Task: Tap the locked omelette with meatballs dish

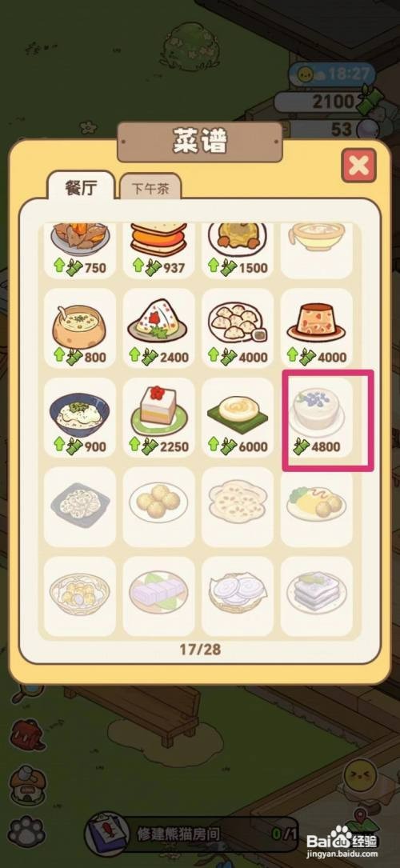Action: [x=317, y=506]
